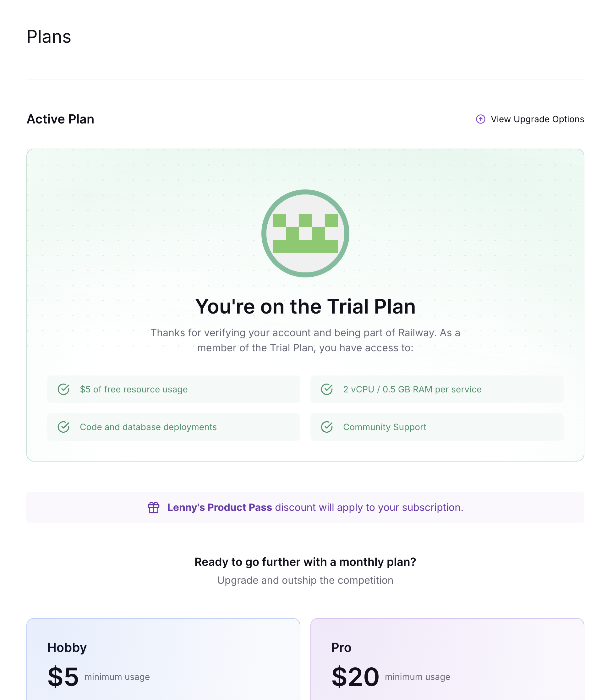607x700 pixels.
Task: Click the 2 vCPU / 0.5 GB RAM item
Action: pyautogui.click(x=437, y=389)
